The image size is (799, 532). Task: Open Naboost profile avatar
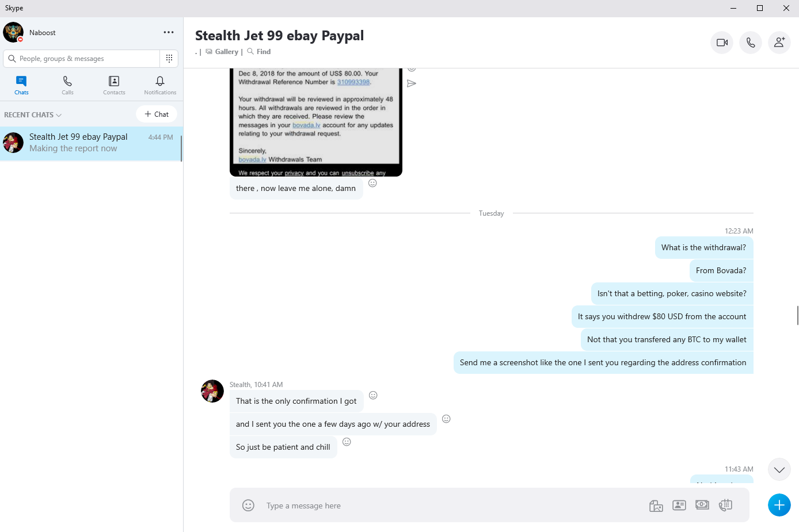tap(13, 32)
